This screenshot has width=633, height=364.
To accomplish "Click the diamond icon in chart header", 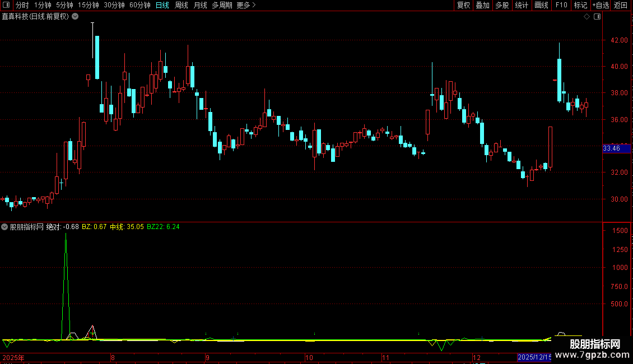I will pos(587,17).
